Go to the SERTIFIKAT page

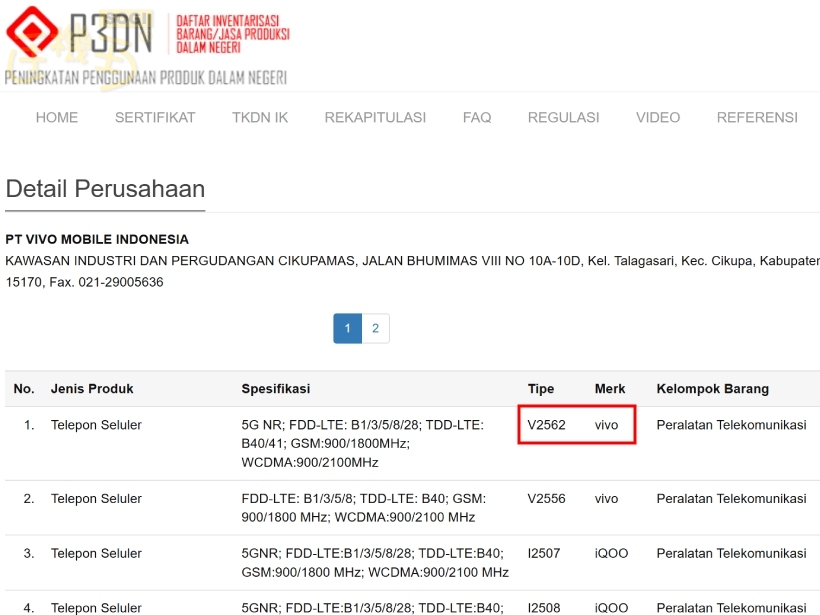[155, 117]
